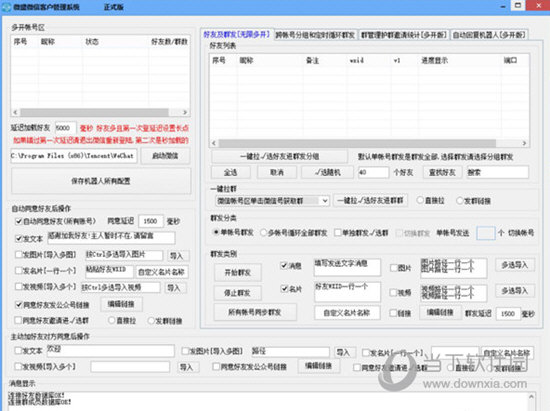Click 自定义名片名称 button in 群发类别
This screenshot has height=411, width=550.
(x=347, y=313)
